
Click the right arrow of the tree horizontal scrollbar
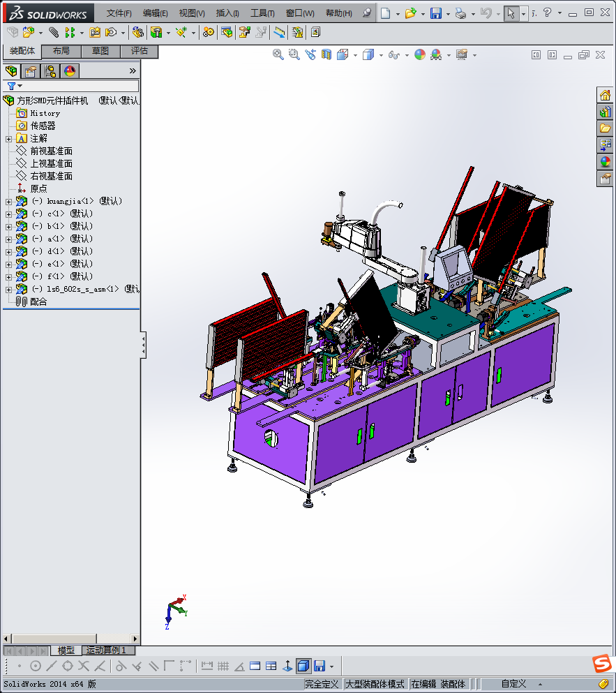pos(135,639)
